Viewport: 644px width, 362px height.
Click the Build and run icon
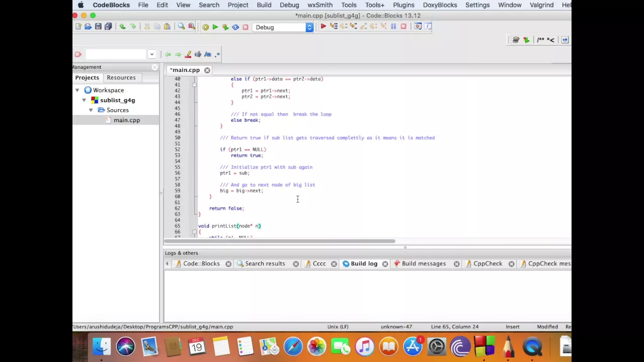(x=225, y=27)
